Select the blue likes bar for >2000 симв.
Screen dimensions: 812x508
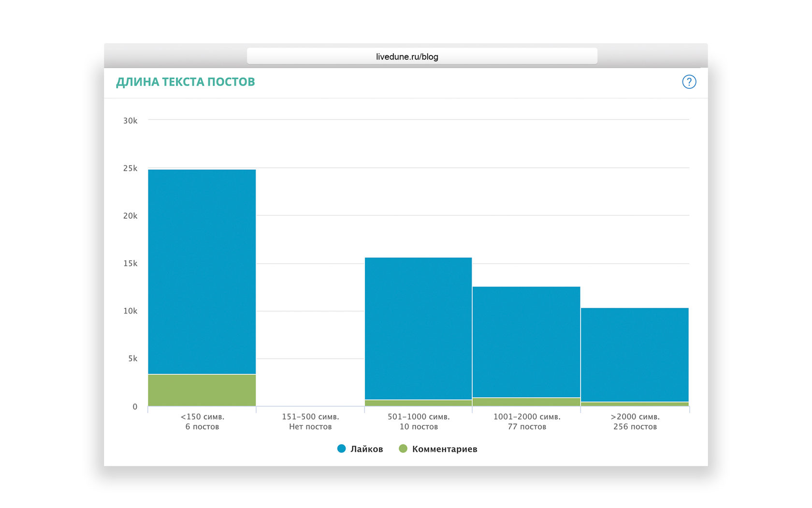click(635, 355)
